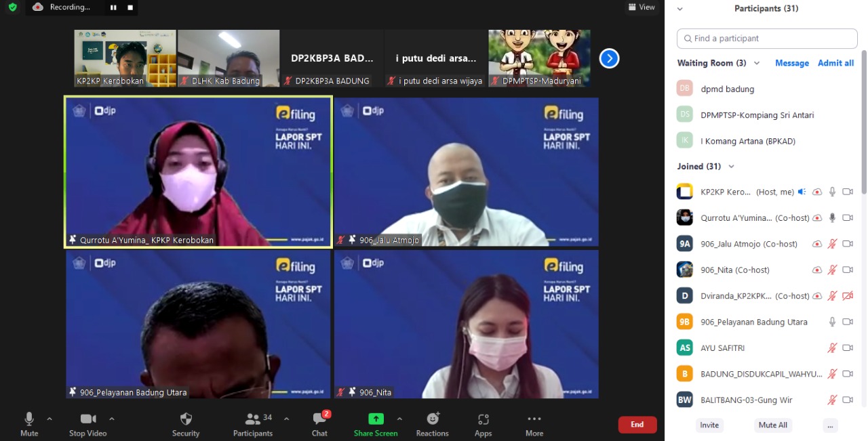This screenshot has width=868, height=441.
Task: Mute the microphone in the toolbar
Action: (29, 419)
